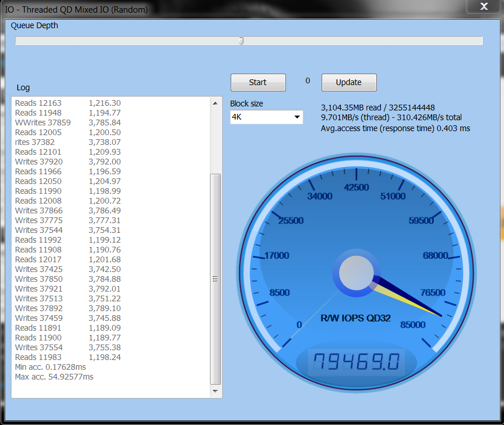Image resolution: width=504 pixels, height=425 pixels.
Task: Click the Queue Depth slider thumb
Action: pos(241,41)
